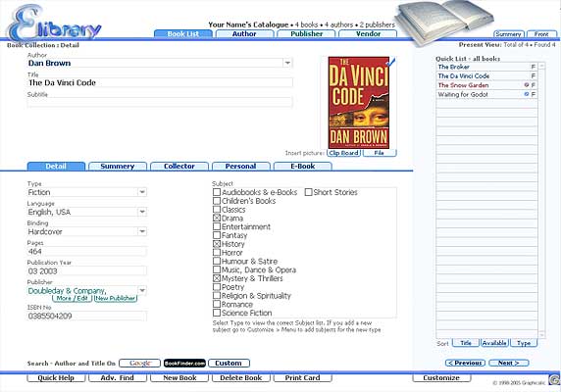Insert picture from Clip Board
Viewport: 561px width, 392px height.
(x=344, y=153)
